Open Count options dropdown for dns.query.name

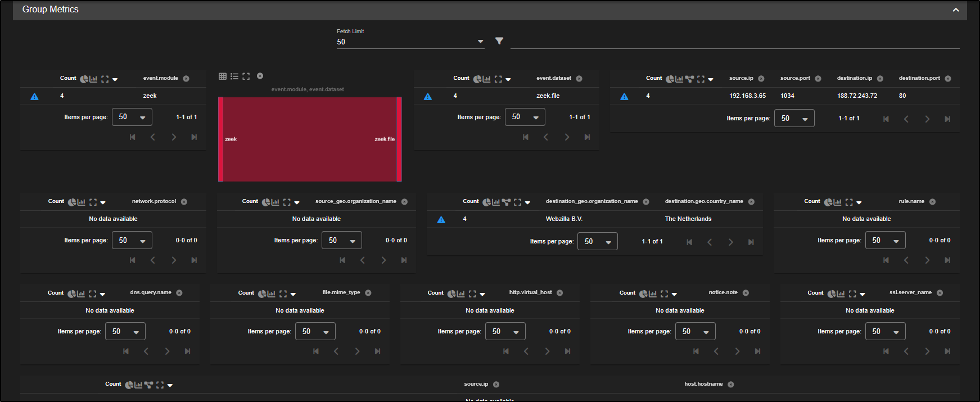click(102, 294)
